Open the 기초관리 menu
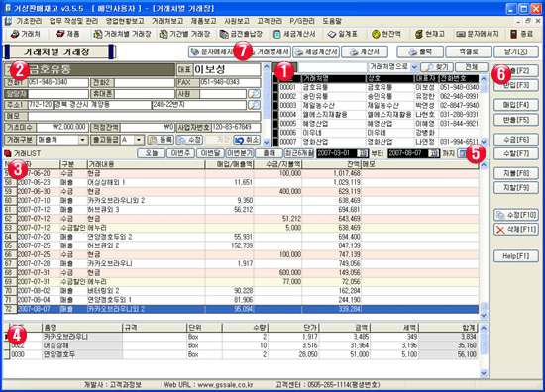Screen dimensions: 545x392 29,21
